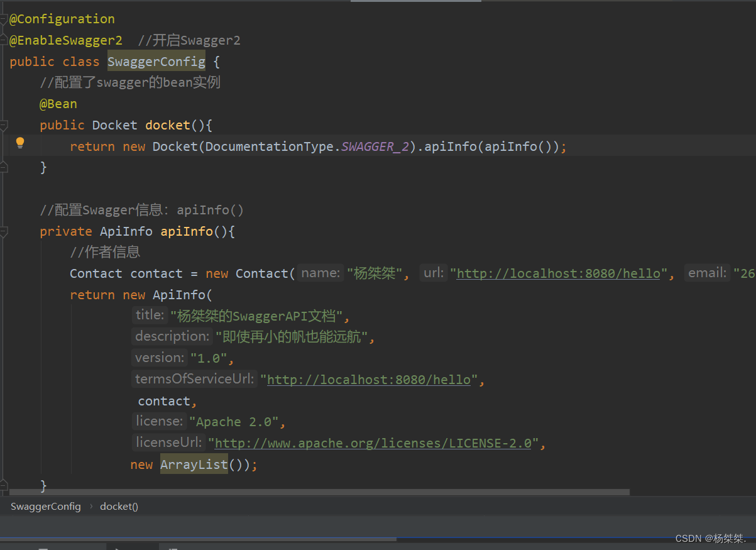Click the highlighted ArrayList class name

pyautogui.click(x=194, y=465)
